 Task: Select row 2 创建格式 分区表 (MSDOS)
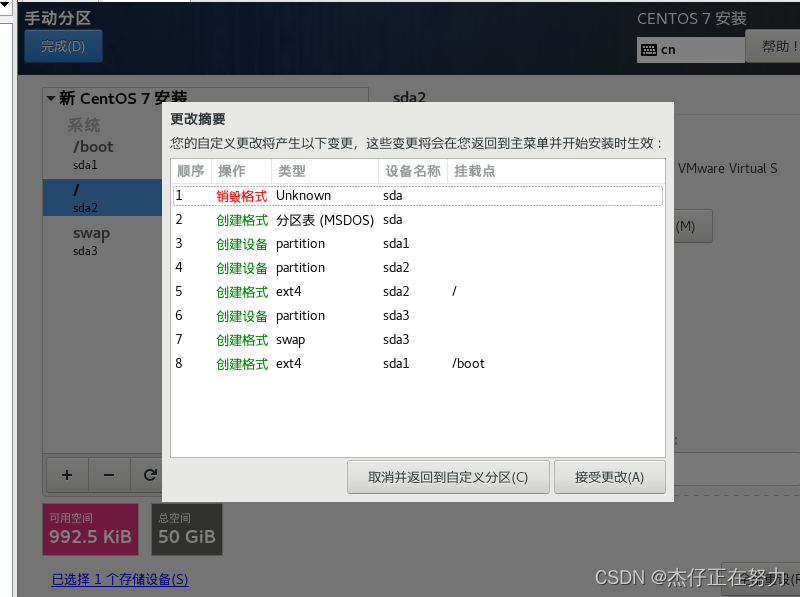click(x=418, y=220)
